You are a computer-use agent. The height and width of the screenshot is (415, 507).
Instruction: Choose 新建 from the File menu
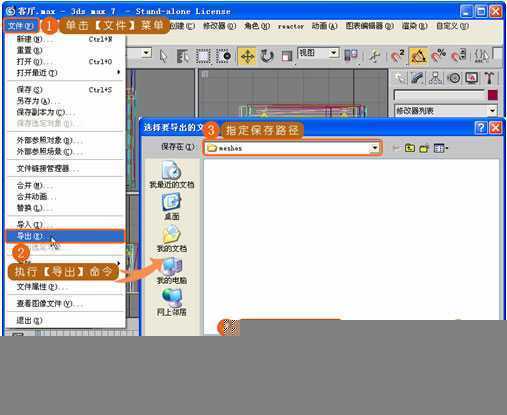pos(66,39)
